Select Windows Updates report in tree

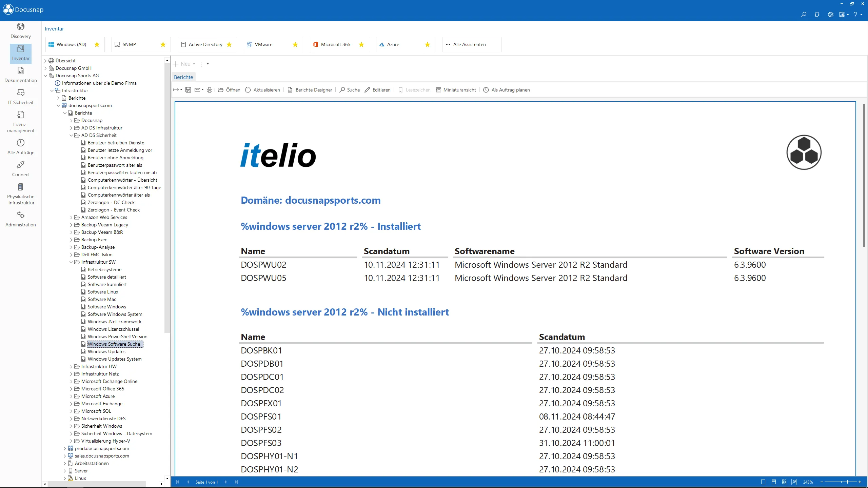tap(106, 351)
